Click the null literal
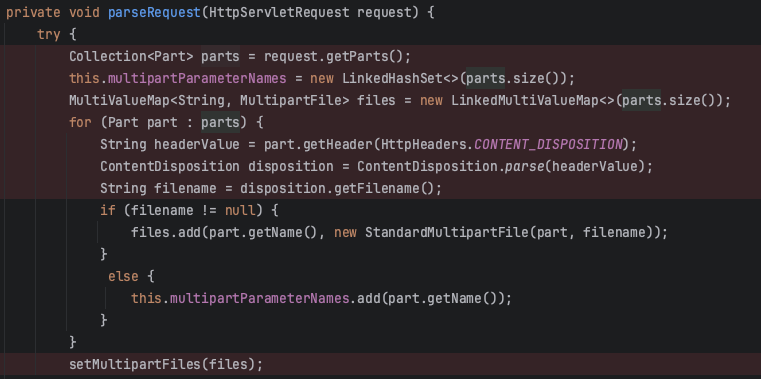 tap(240, 210)
